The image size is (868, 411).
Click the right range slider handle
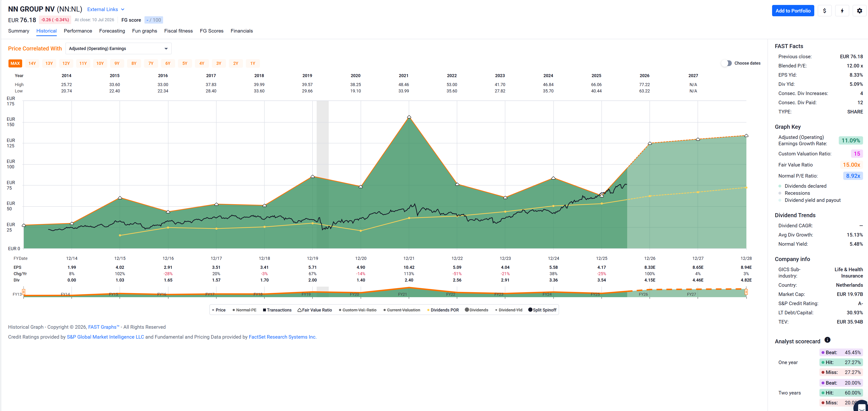coord(746,292)
